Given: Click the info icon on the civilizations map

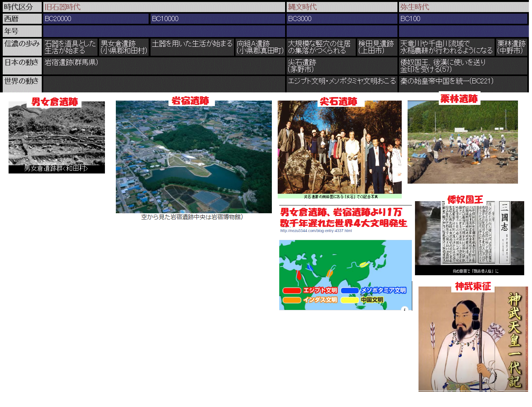Looking at the screenshot, I should point(404,308).
